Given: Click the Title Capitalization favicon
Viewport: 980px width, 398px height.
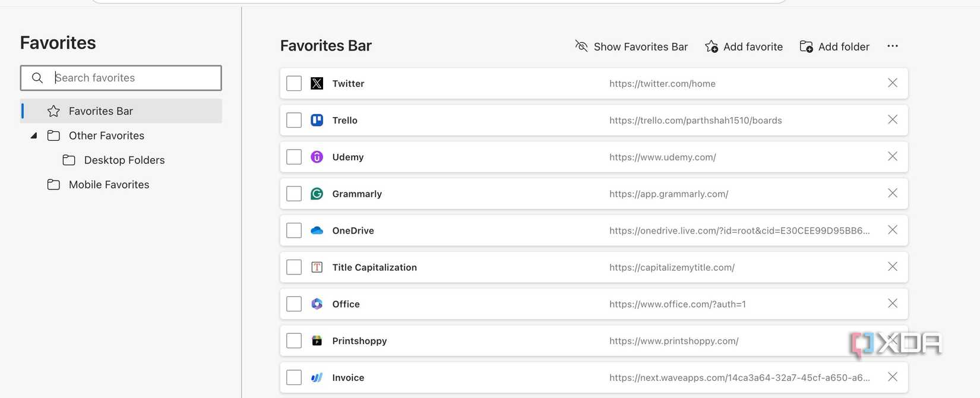Looking at the screenshot, I should pyautogui.click(x=317, y=267).
